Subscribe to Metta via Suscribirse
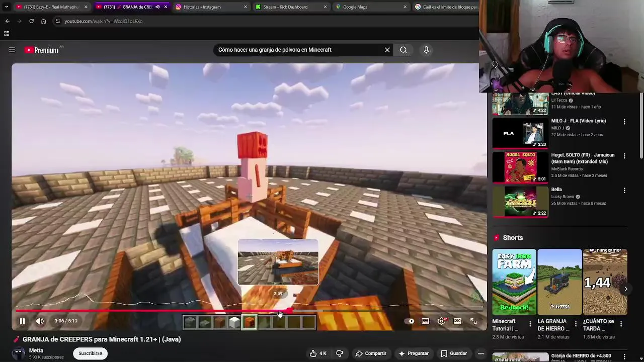This screenshot has width=644, height=362. (x=90, y=353)
